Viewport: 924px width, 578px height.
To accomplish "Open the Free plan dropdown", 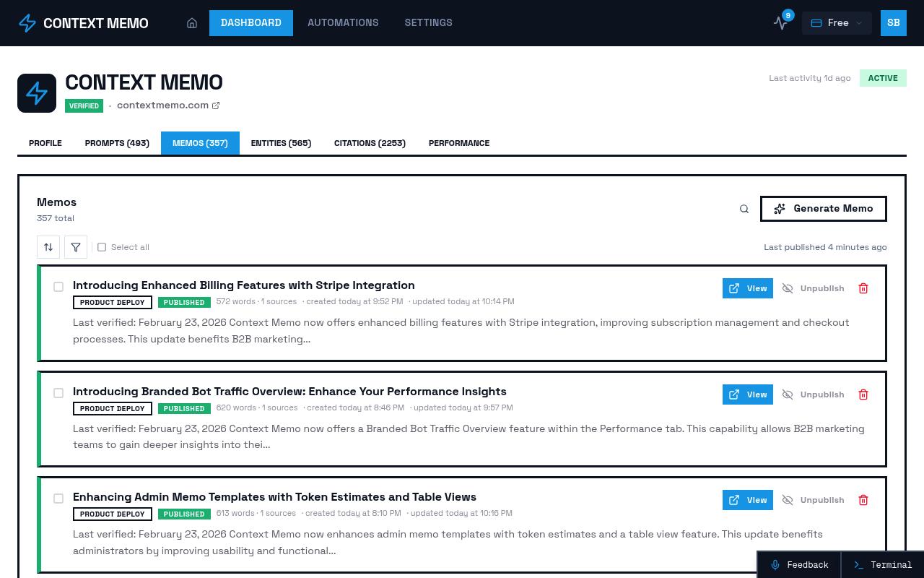I will [x=837, y=22].
